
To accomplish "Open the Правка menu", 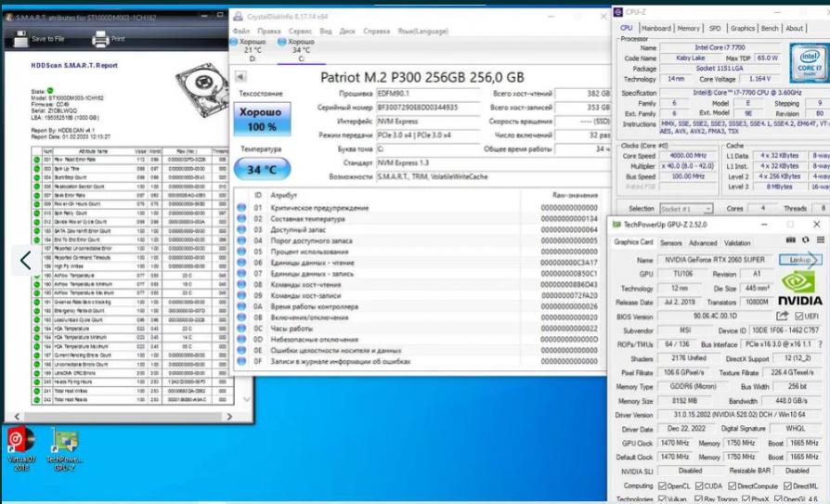I will 269,32.
